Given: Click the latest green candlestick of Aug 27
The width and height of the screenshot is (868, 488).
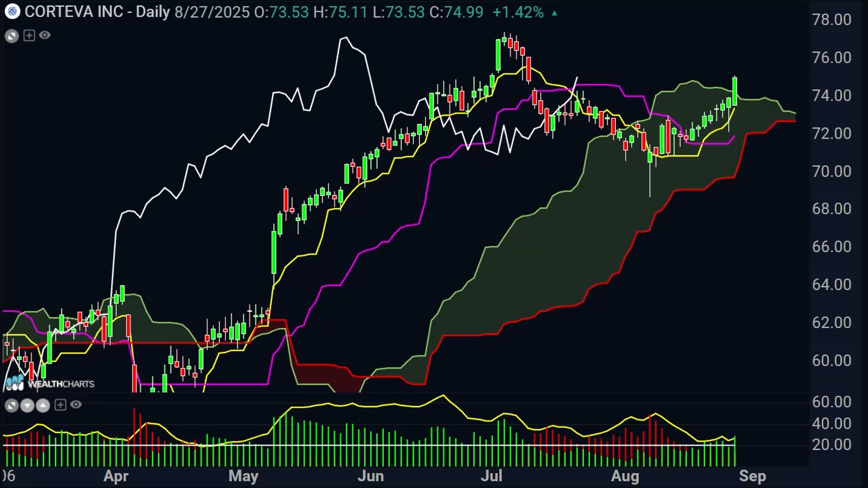Looking at the screenshot, I should (x=735, y=91).
